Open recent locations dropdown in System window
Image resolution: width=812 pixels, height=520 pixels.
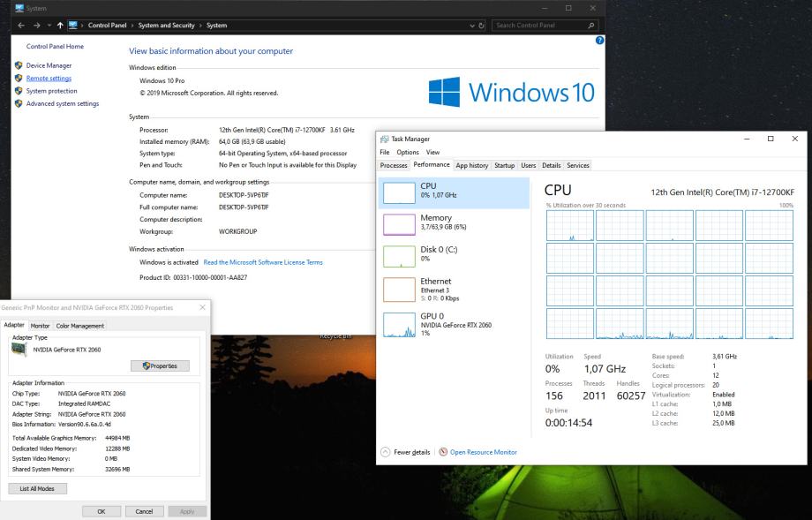click(x=49, y=26)
